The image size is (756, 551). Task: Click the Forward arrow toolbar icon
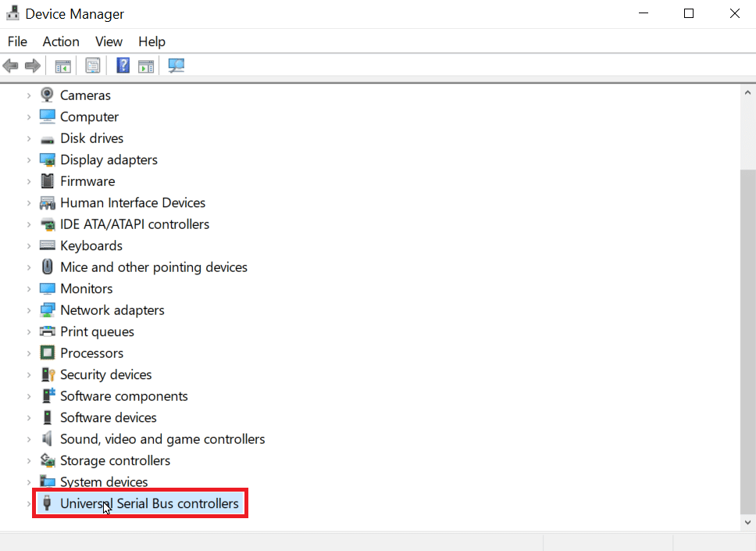(33, 66)
